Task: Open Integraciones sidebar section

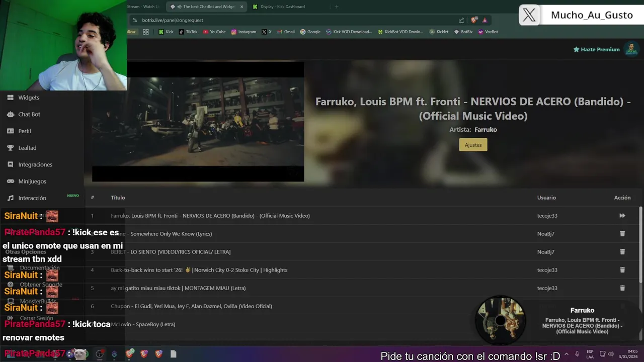Action: pyautogui.click(x=35, y=164)
